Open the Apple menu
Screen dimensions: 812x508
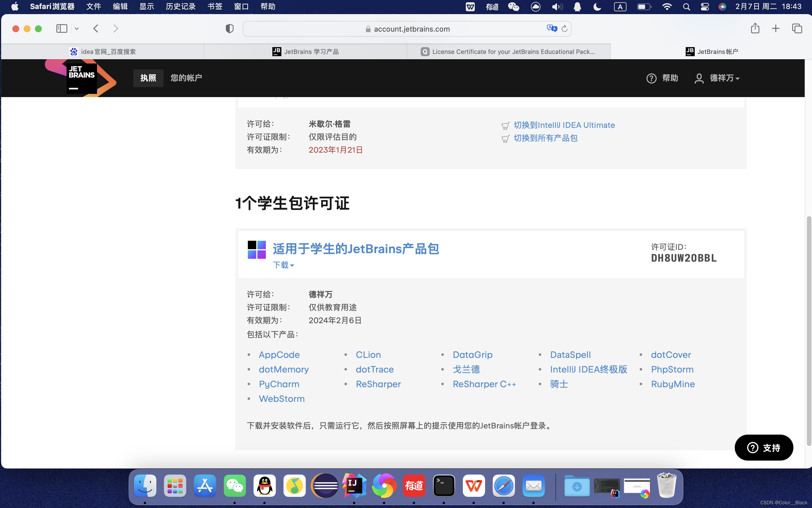[15, 6]
